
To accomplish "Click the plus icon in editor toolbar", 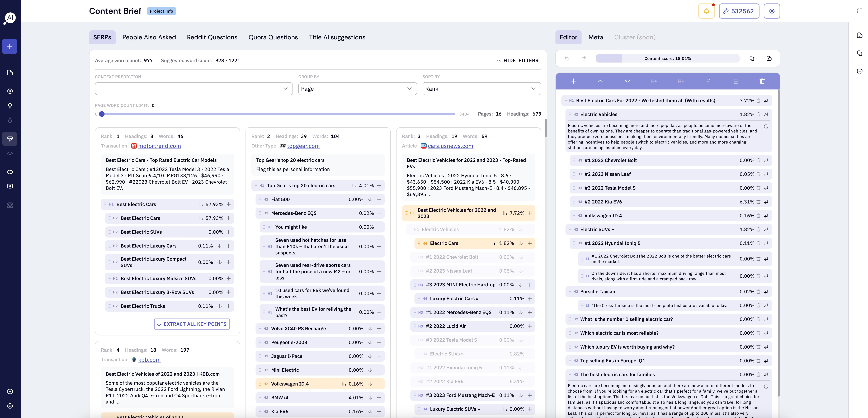I will (573, 81).
